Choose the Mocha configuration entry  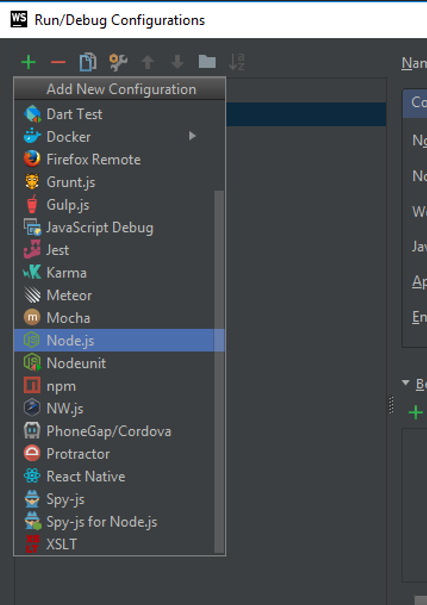coord(119,318)
